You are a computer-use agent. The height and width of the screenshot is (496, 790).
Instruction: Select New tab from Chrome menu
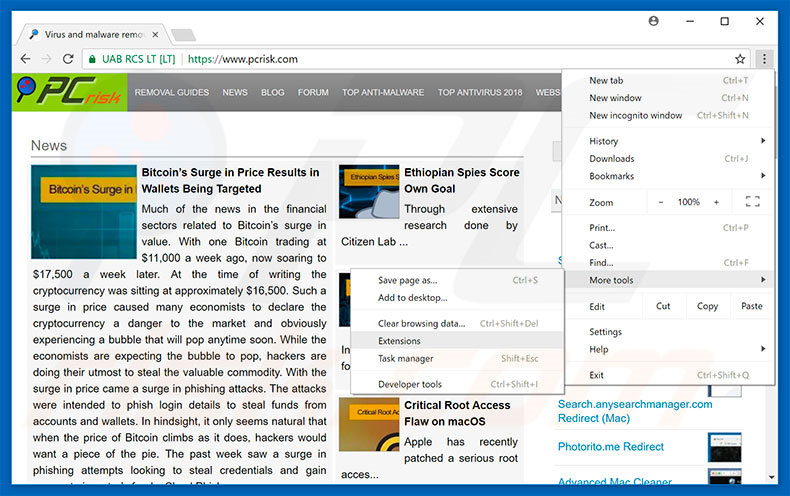click(668, 81)
